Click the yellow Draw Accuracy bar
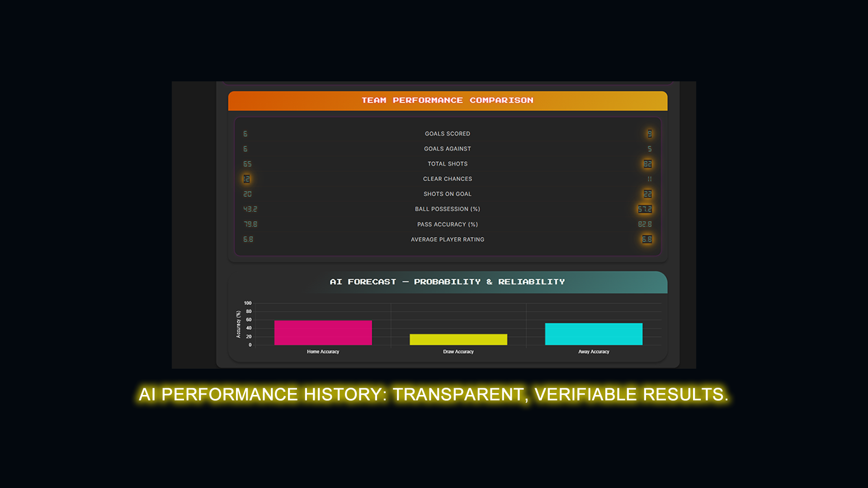Screen dimensions: 868x488 458,340
